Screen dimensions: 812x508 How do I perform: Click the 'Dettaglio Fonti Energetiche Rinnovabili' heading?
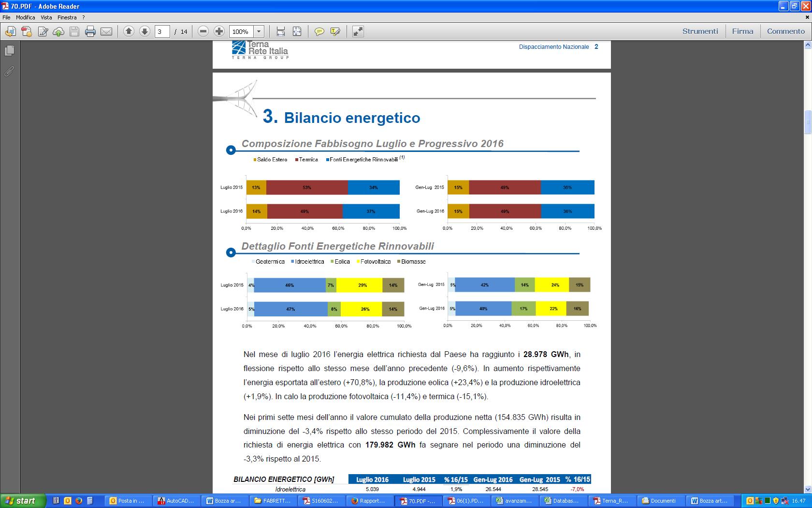(337, 246)
